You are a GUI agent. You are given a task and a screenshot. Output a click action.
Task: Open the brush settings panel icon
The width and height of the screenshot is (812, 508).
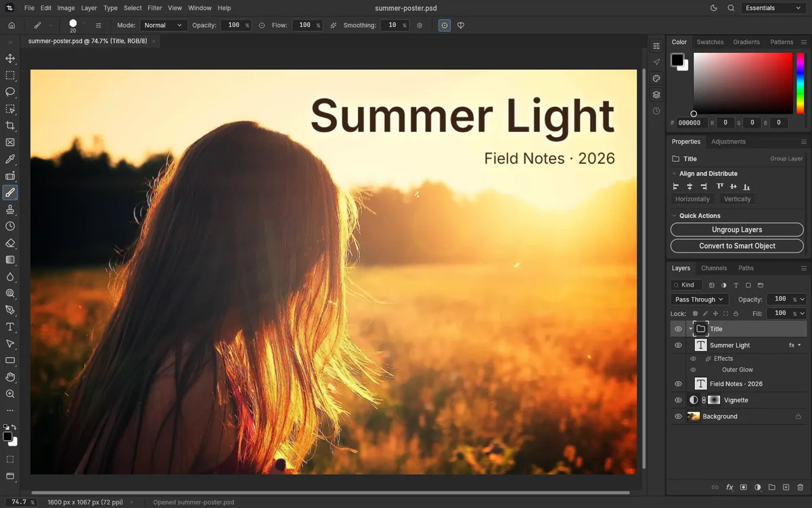(x=98, y=25)
